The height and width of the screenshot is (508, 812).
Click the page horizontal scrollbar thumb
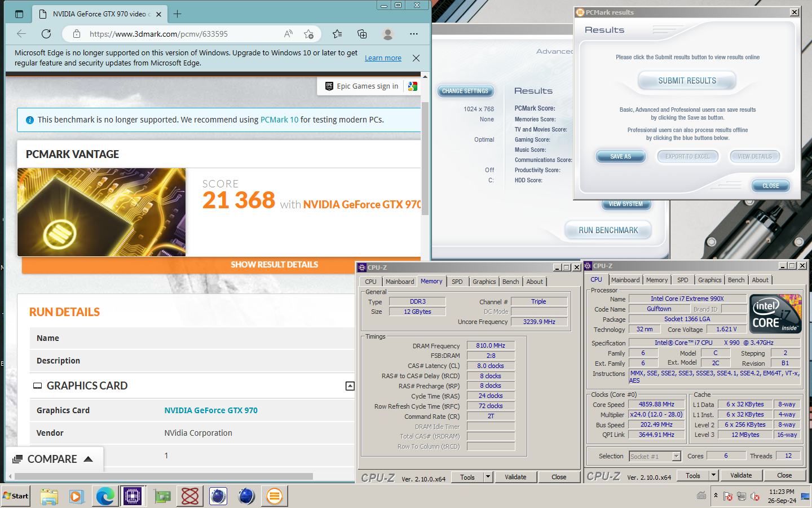coord(164,476)
